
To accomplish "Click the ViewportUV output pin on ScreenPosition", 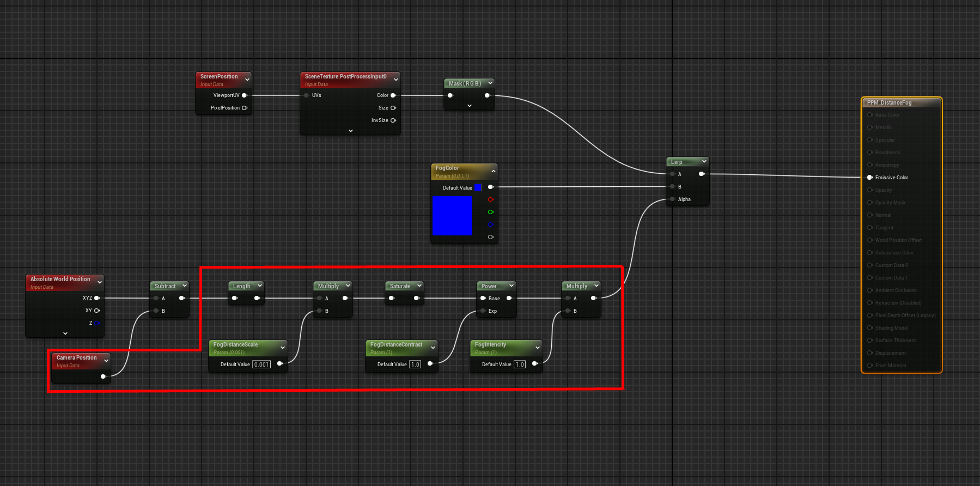I will click(x=245, y=95).
